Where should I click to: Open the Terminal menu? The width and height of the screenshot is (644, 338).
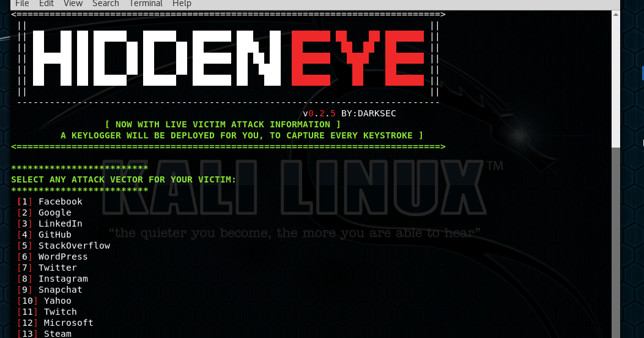146,4
